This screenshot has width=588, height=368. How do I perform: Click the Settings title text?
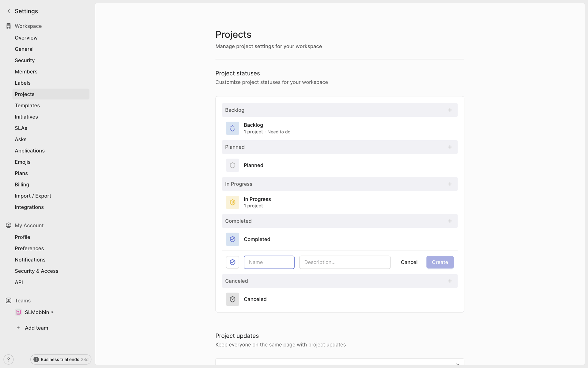click(x=26, y=11)
